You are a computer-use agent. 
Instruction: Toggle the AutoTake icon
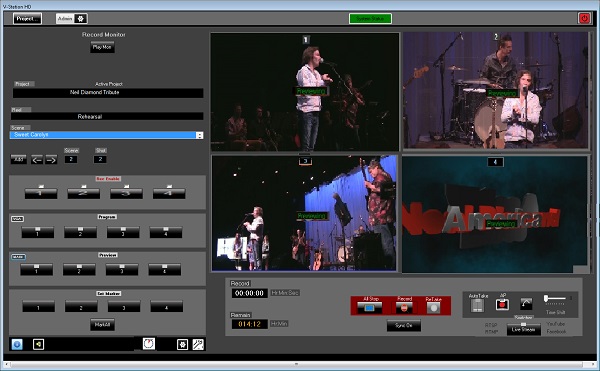pyautogui.click(x=478, y=305)
